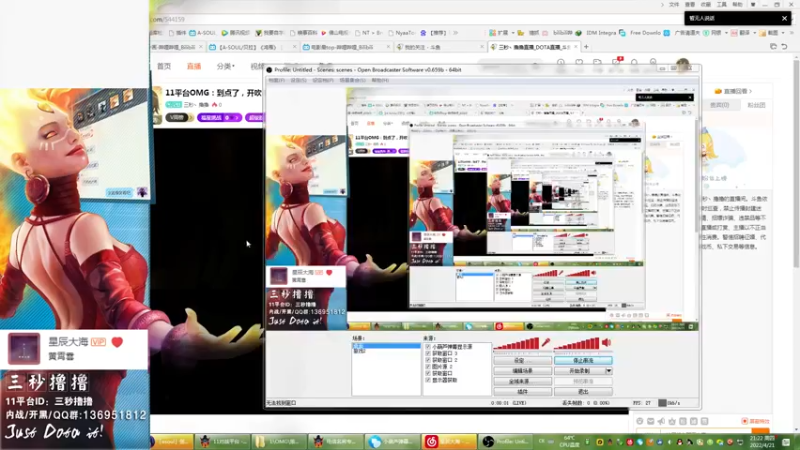
Task: Click the purple challenge badge under the stream title
Action: [x=219, y=118]
